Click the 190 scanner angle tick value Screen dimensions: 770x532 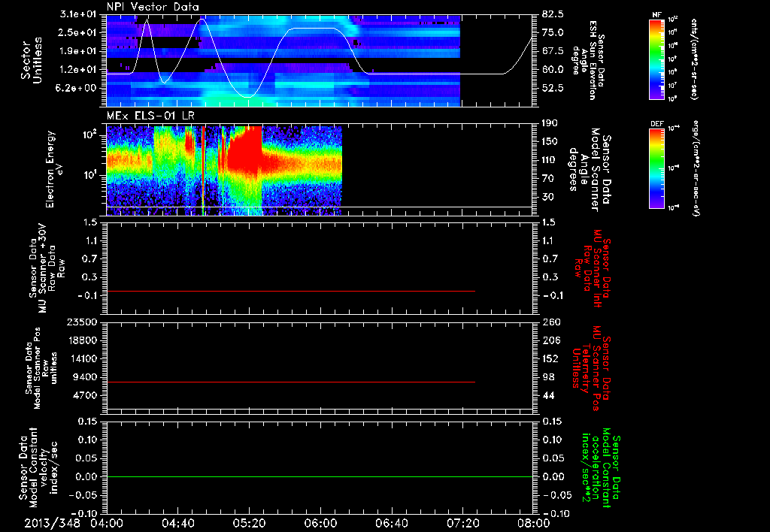tap(550, 123)
